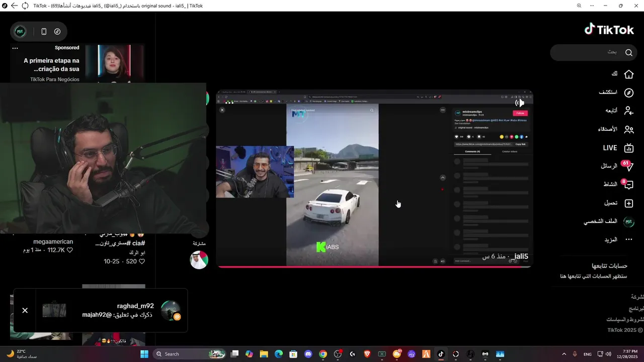Open Brave browser from taskbar

[x=367, y=354]
